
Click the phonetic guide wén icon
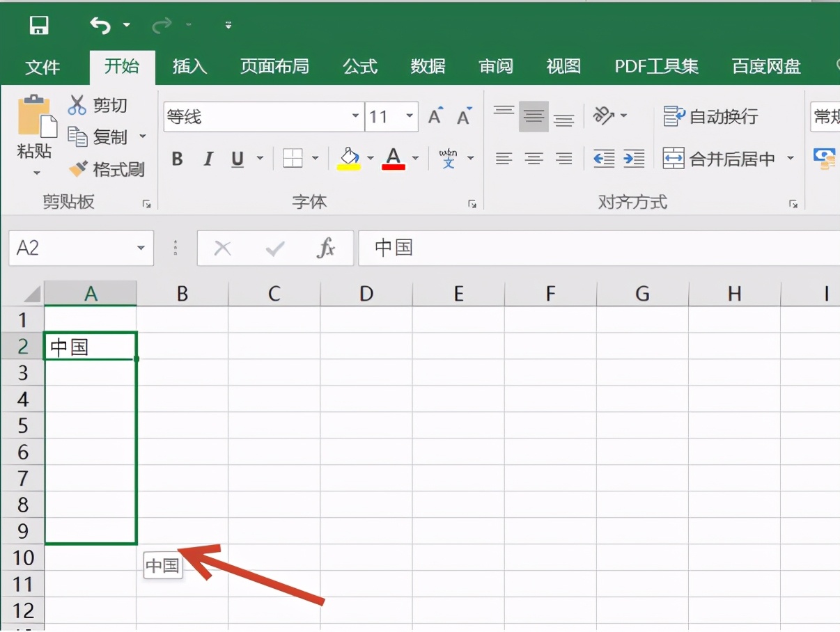[449, 159]
